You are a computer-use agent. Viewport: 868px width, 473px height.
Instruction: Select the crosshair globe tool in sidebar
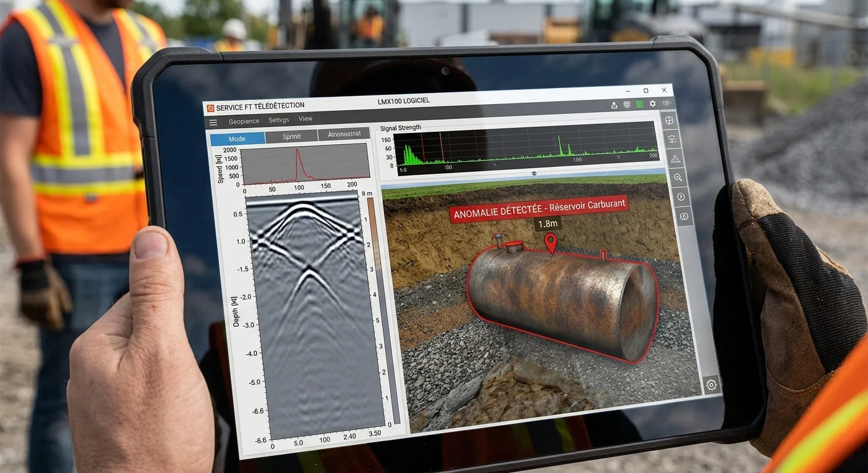[669, 119]
